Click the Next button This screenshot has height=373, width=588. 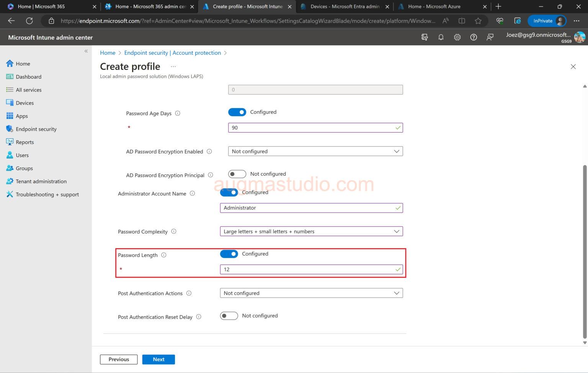click(x=158, y=359)
